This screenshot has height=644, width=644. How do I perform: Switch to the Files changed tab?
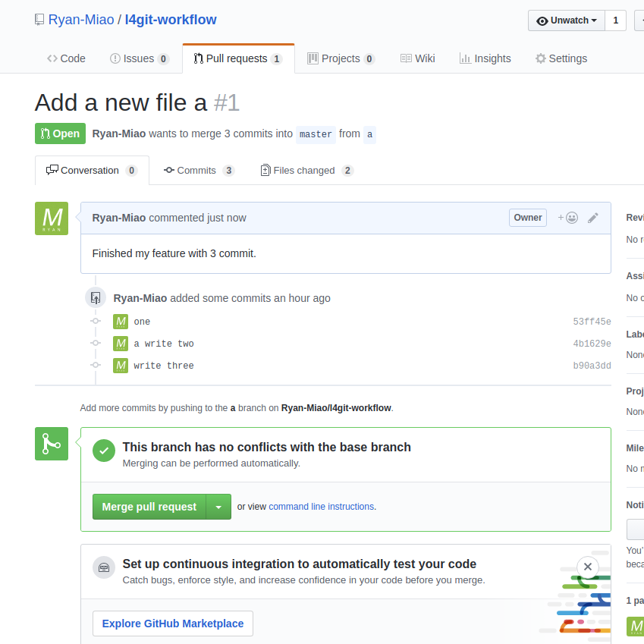pyautogui.click(x=306, y=171)
